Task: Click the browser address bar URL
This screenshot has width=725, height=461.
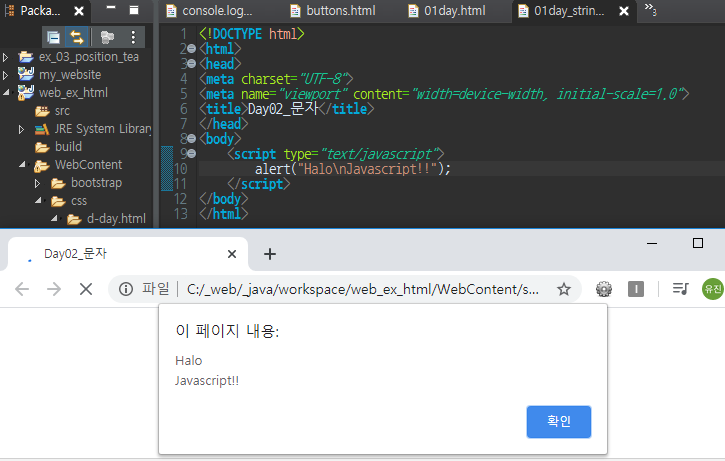Action: click(362, 289)
